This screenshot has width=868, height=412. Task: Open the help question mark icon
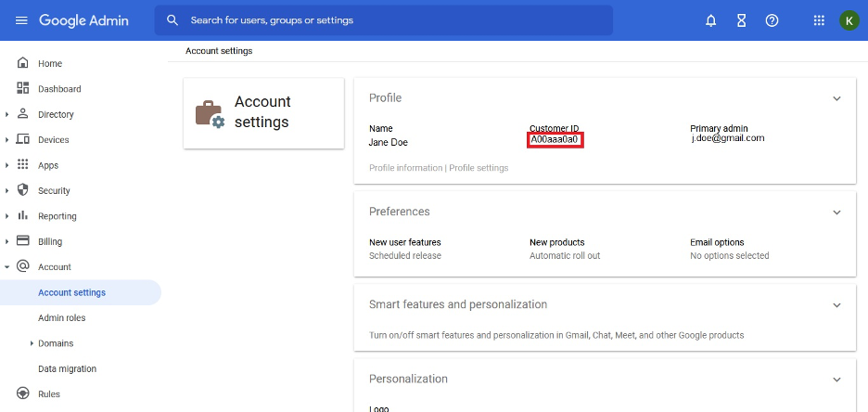click(x=772, y=20)
